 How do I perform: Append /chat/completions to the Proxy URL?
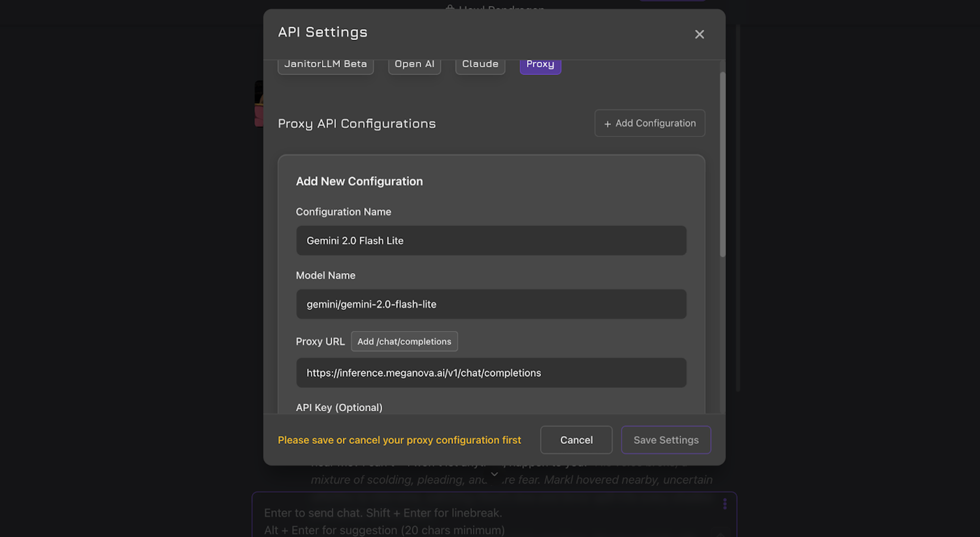tap(404, 342)
